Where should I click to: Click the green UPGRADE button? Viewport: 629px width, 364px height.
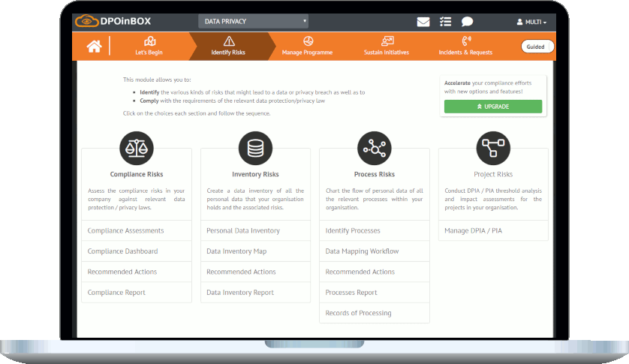(x=492, y=107)
